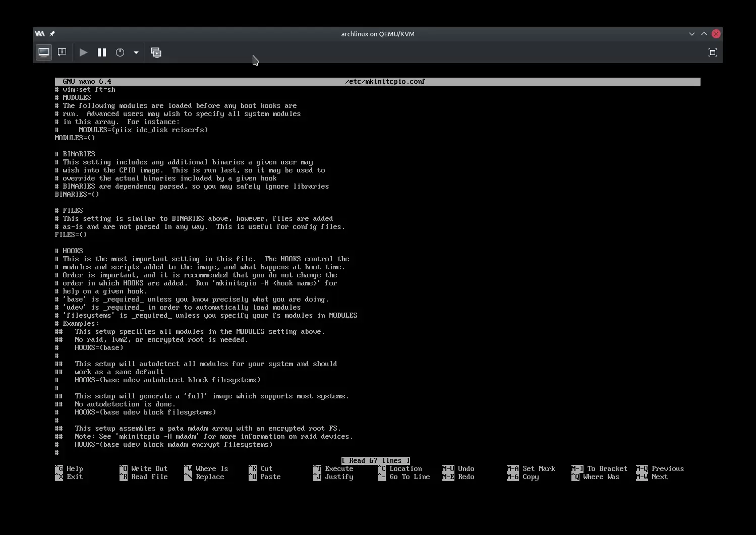Click the FILES=() line in editor
This screenshot has width=756, height=535.
click(71, 234)
